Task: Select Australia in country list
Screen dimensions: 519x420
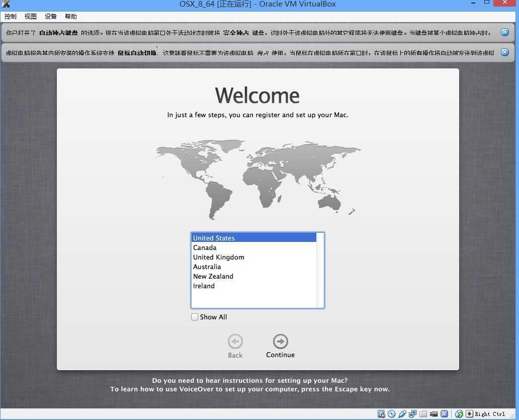Action: tap(254, 267)
